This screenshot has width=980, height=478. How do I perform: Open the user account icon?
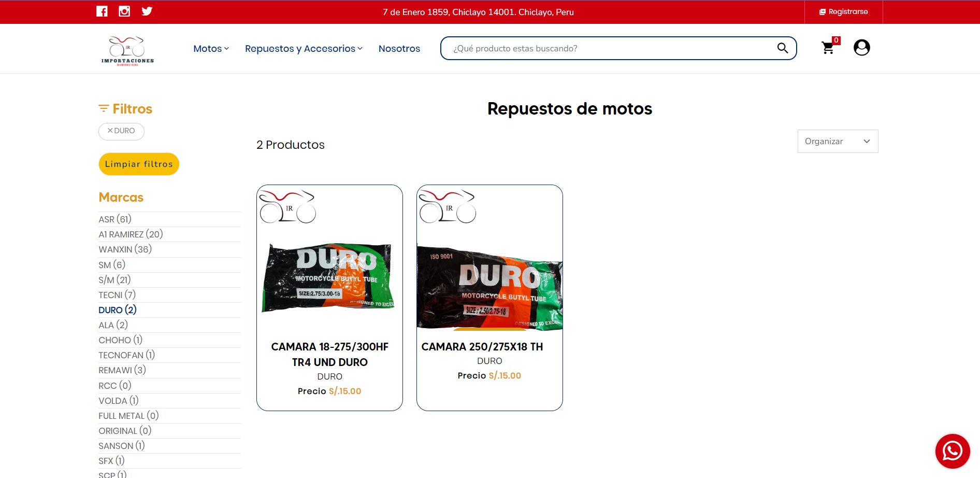(861, 48)
